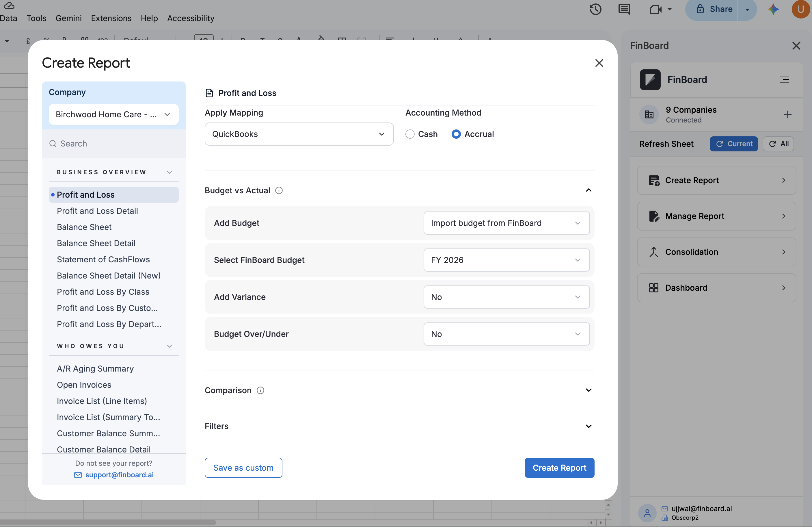Click the cloud save status icon
This screenshot has height=527, width=812.
coord(9,5)
